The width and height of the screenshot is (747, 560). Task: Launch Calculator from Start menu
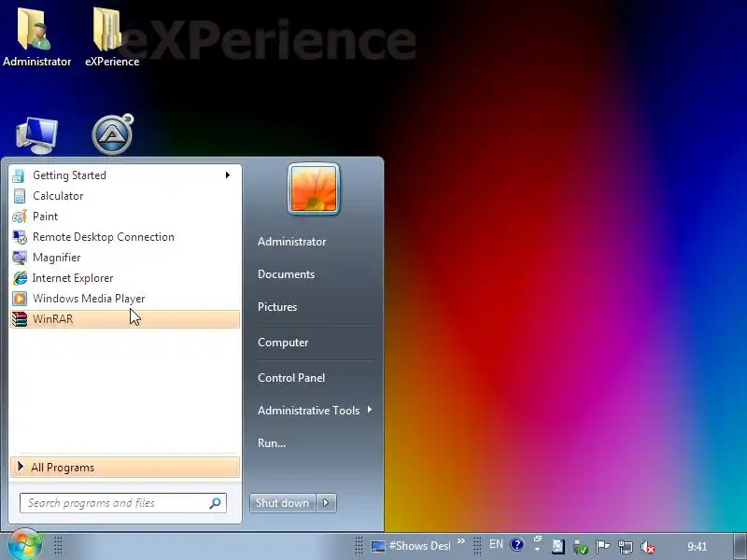[125, 196]
